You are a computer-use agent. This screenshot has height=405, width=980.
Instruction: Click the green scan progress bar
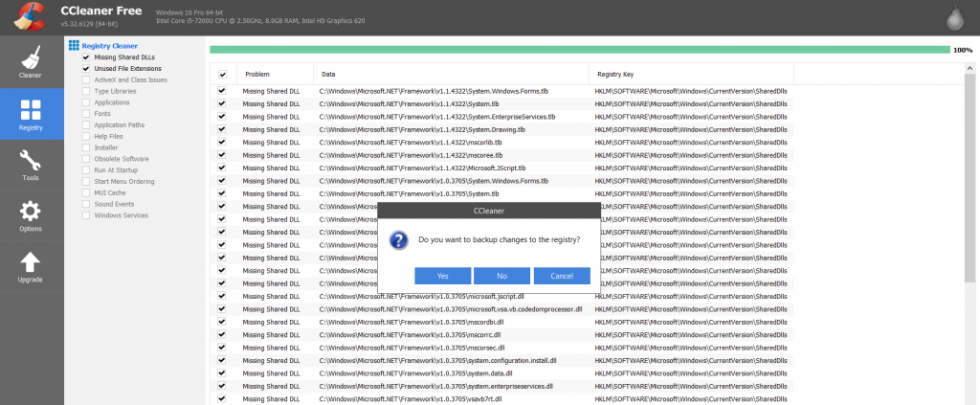pyautogui.click(x=580, y=50)
